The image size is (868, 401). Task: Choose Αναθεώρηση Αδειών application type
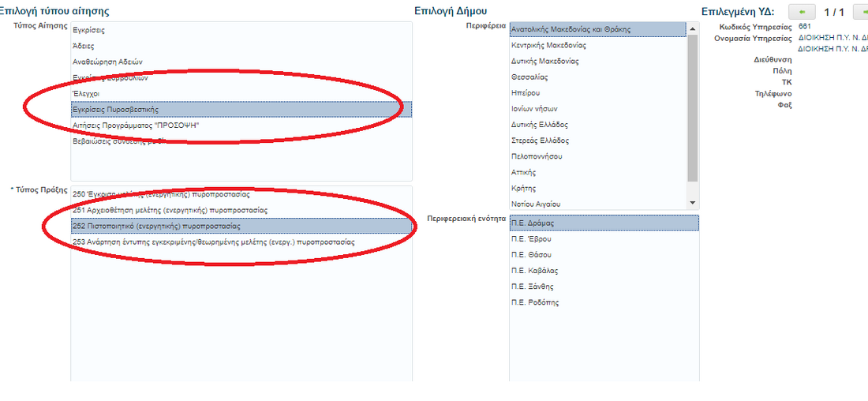tap(107, 62)
